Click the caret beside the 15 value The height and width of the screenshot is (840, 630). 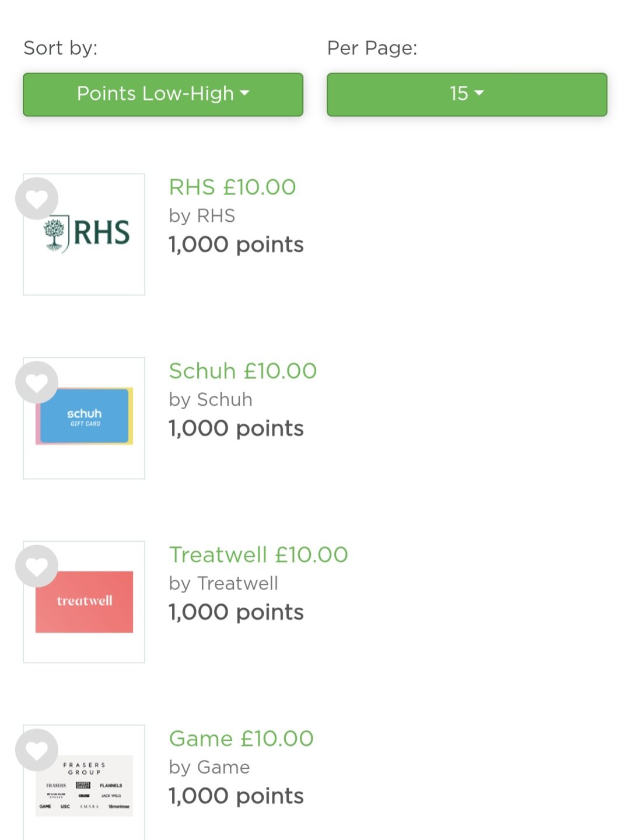pyautogui.click(x=480, y=93)
